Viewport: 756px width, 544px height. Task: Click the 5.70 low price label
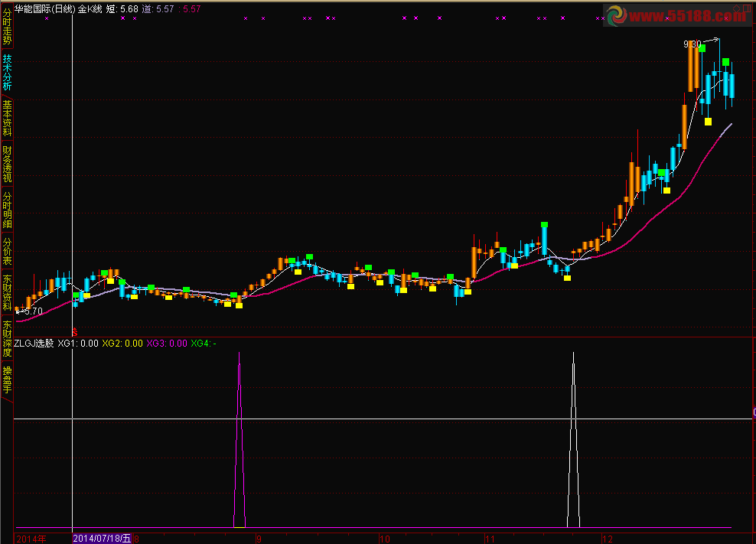tap(33, 311)
